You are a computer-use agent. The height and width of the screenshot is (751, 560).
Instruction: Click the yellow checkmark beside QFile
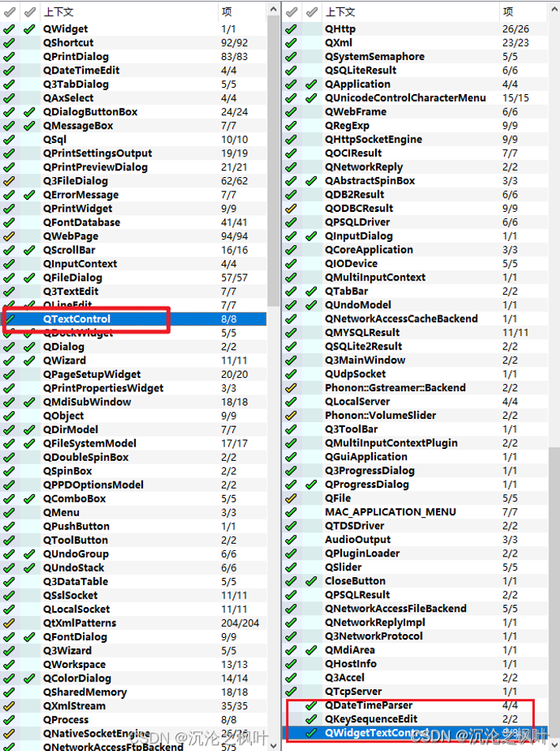pos(291,498)
